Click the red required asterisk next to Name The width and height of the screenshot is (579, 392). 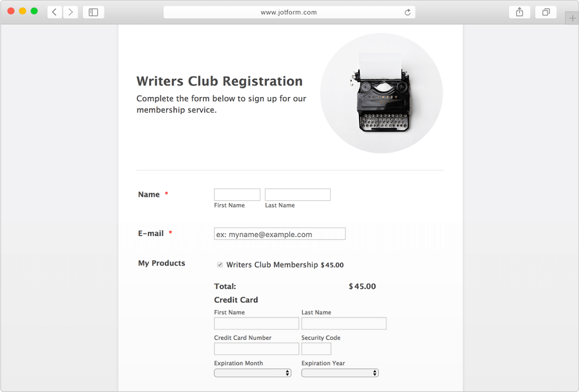pyautogui.click(x=166, y=194)
